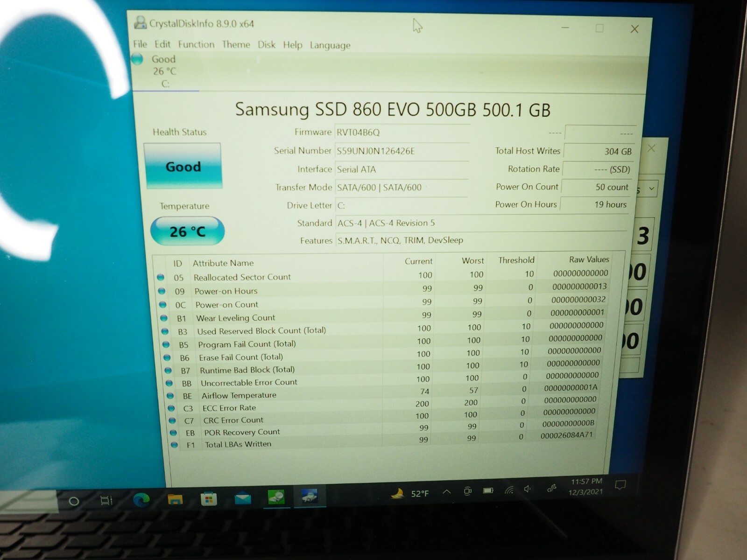747x560 pixels.
Task: Open Microsoft Store from taskbar
Action: [x=209, y=499]
